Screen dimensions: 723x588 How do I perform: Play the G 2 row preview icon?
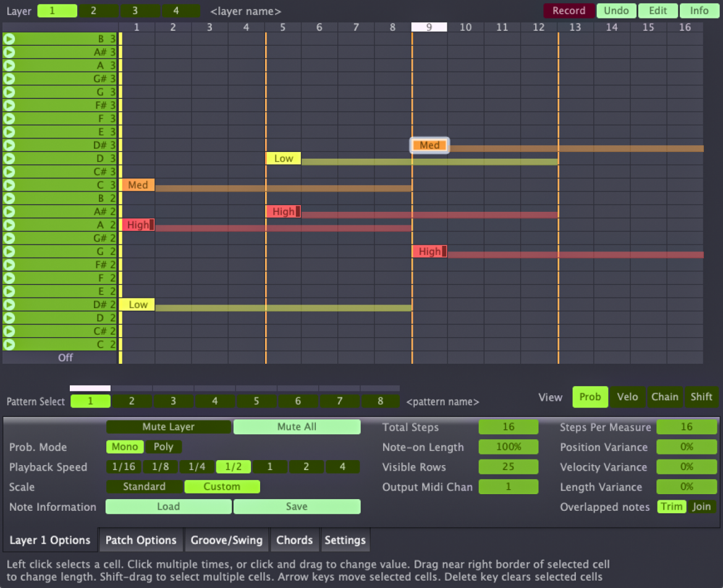(x=9, y=251)
